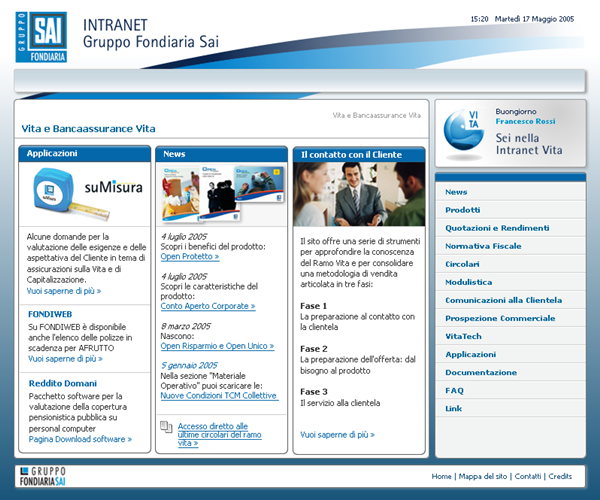Click the Fase 1 heading
600x500 pixels.
313,306
